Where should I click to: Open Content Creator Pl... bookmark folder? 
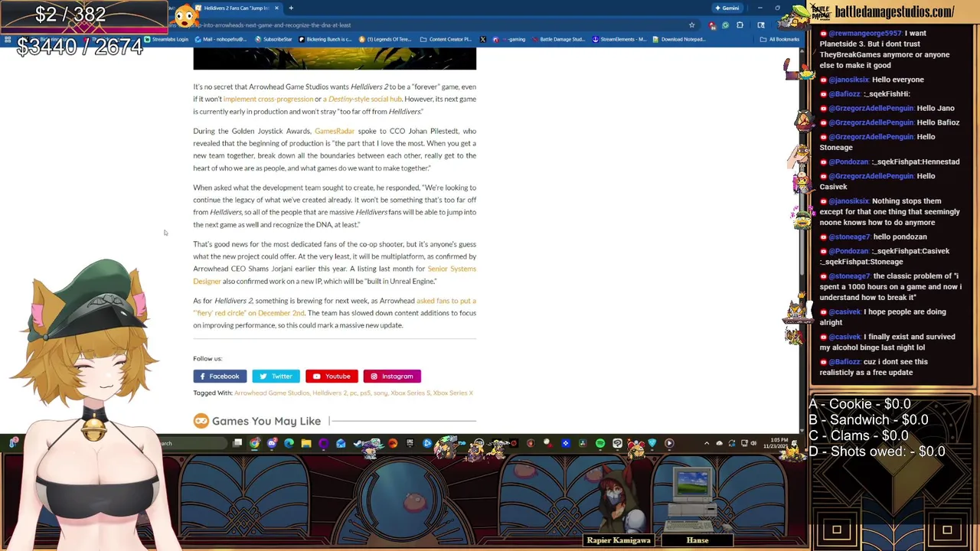[446, 39]
